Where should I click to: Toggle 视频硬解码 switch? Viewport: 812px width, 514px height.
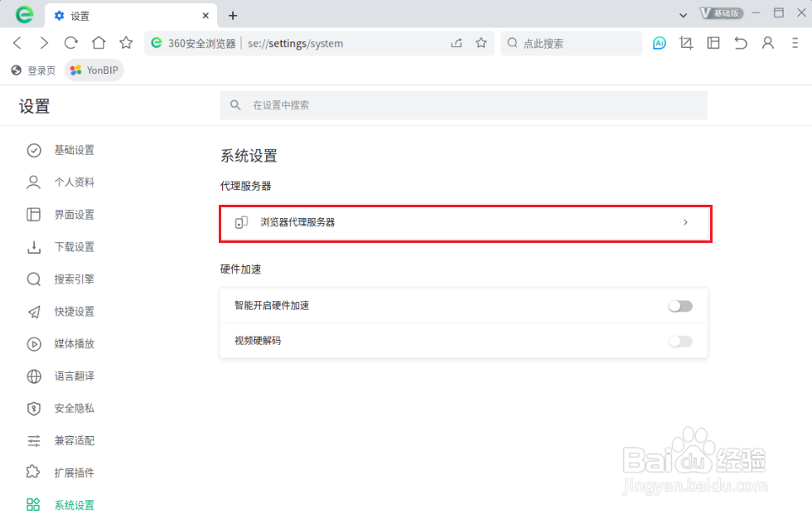pos(680,341)
